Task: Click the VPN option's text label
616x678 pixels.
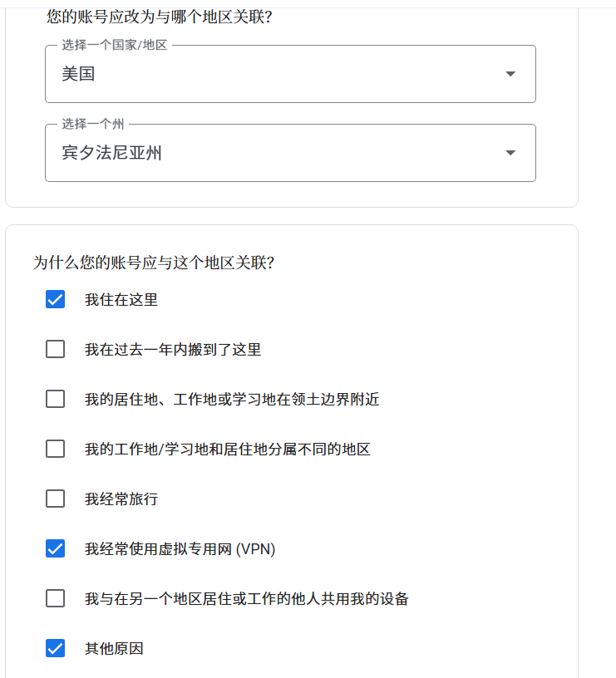Action: pos(178,548)
